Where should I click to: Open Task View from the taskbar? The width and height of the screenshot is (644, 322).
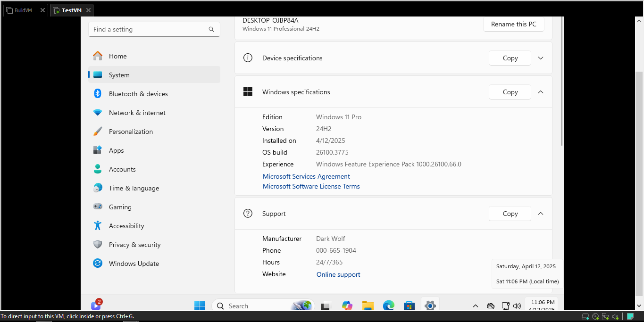tap(325, 305)
